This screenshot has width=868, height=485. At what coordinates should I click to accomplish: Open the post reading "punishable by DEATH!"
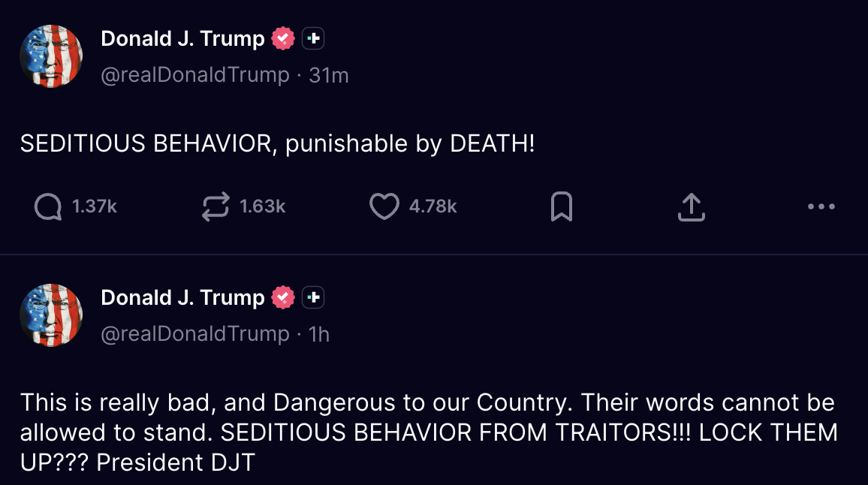(277, 143)
